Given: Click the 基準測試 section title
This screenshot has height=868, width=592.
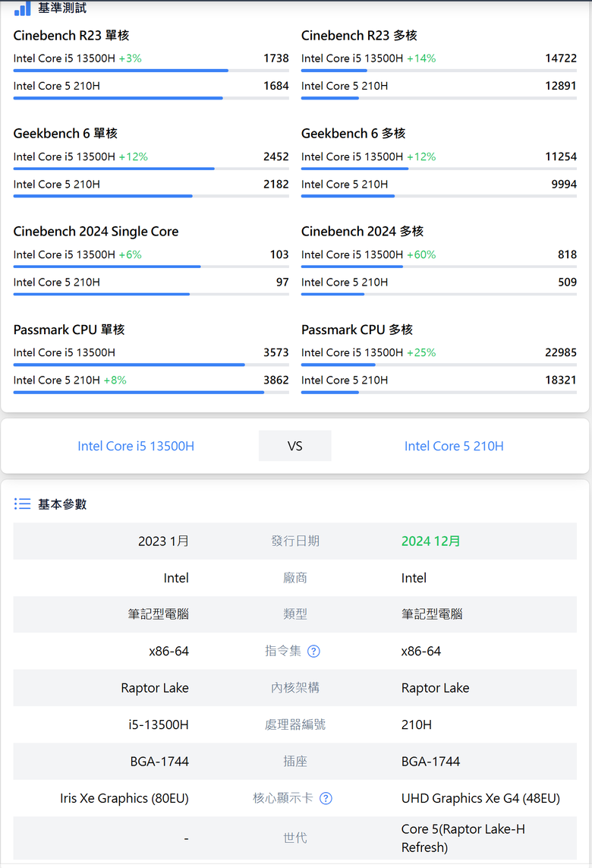Looking at the screenshot, I should pyautogui.click(x=62, y=8).
